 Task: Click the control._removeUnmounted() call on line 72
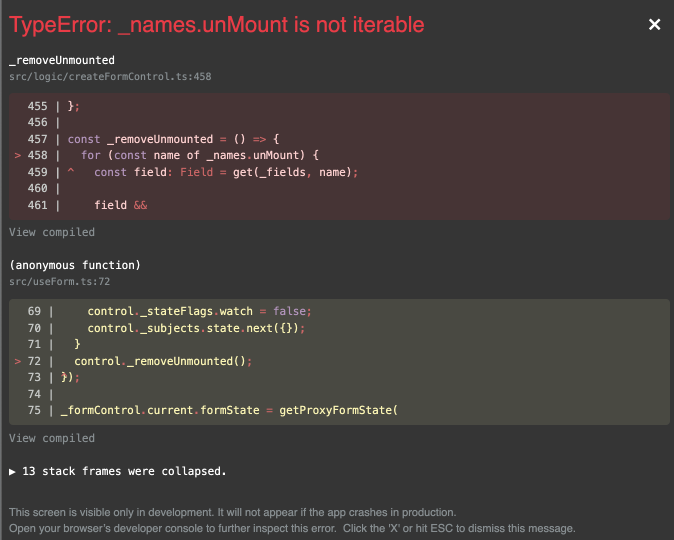click(x=164, y=360)
